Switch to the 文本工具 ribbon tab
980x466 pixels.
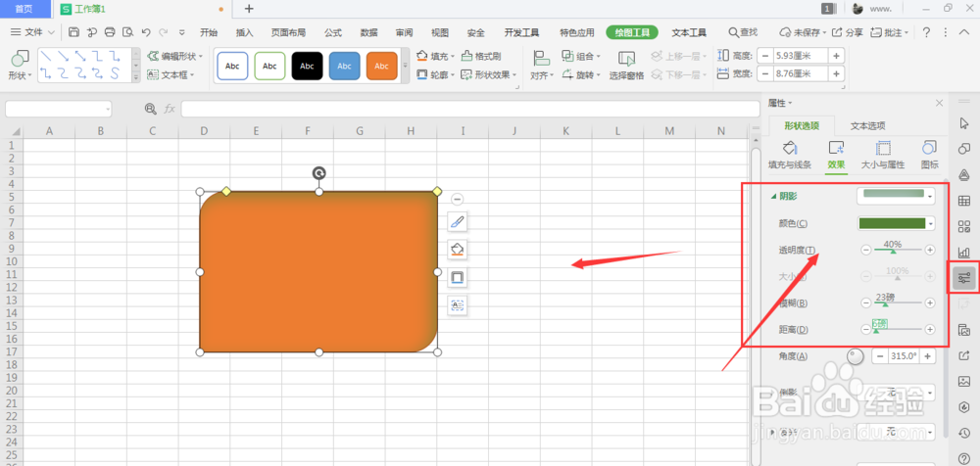(x=689, y=32)
